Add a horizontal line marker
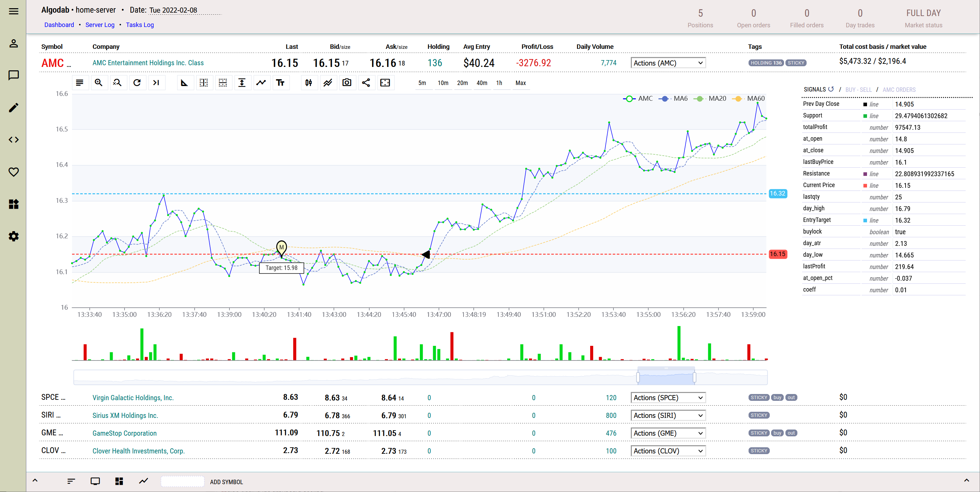 [x=223, y=83]
